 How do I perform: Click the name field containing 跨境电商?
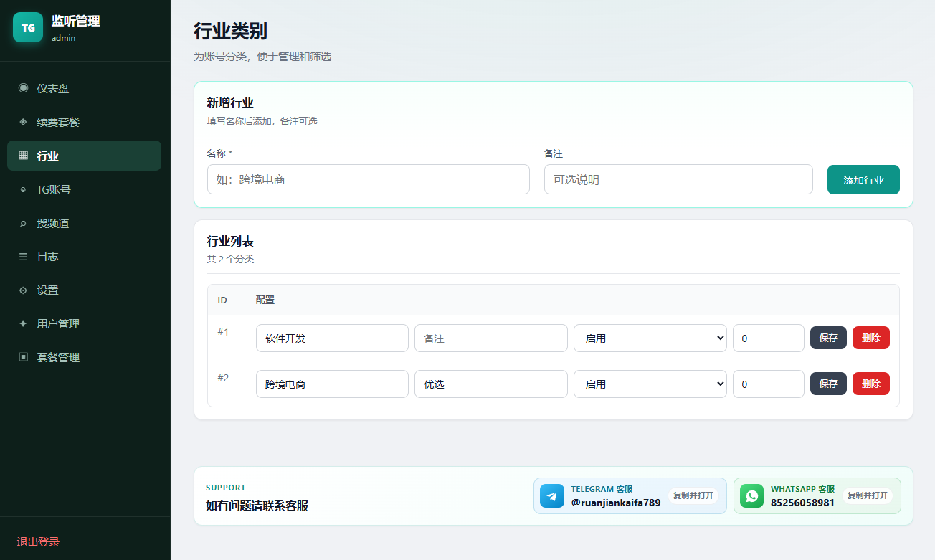[x=332, y=384]
